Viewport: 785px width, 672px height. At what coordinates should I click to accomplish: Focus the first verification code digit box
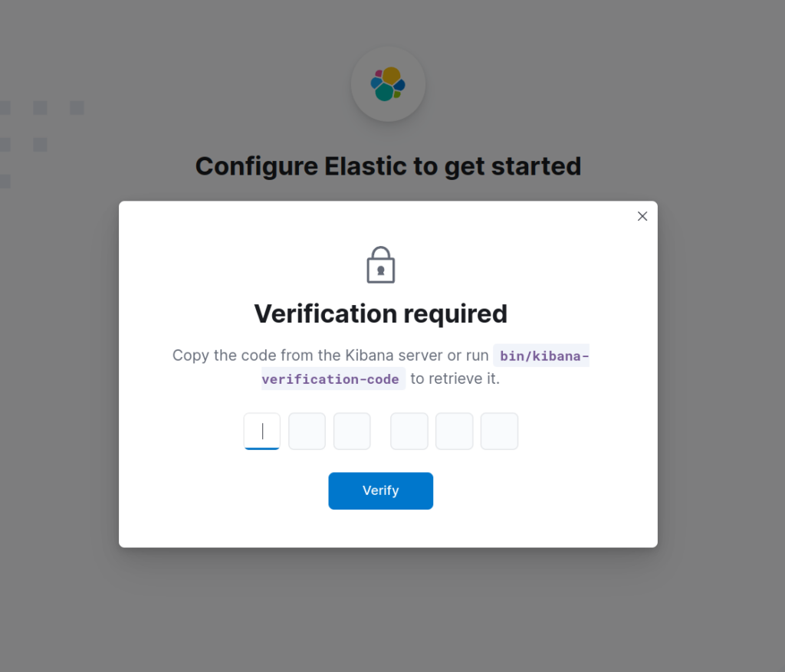262,431
